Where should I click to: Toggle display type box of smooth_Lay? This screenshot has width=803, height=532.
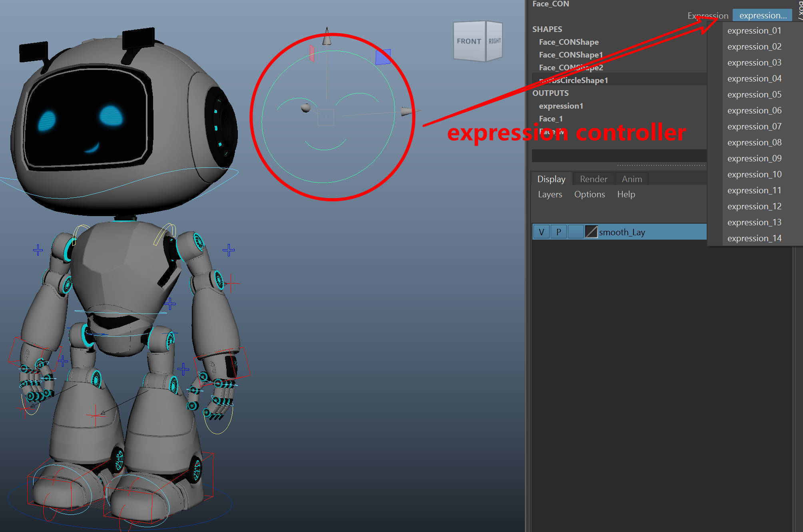click(576, 232)
